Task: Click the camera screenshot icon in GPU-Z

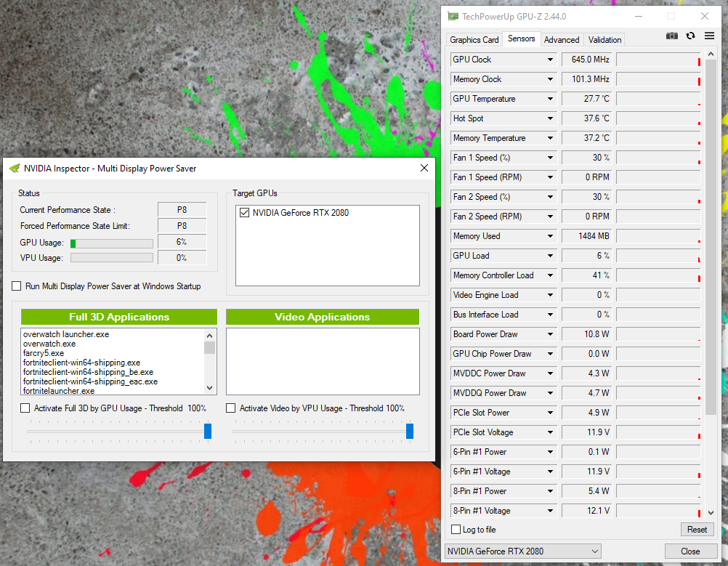Action: 671,35
